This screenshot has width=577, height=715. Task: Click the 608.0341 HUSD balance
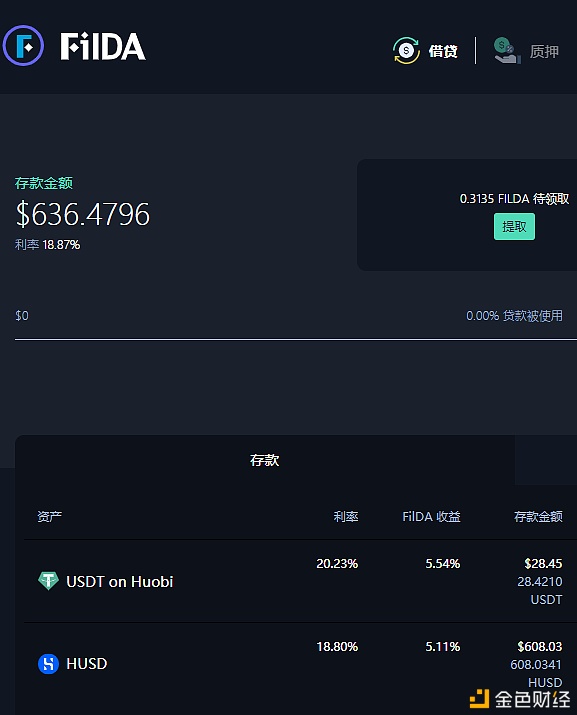click(x=536, y=674)
